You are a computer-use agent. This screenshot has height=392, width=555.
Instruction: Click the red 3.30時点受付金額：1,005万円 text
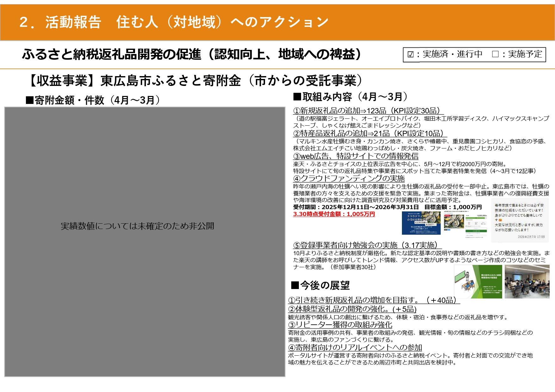334,214
